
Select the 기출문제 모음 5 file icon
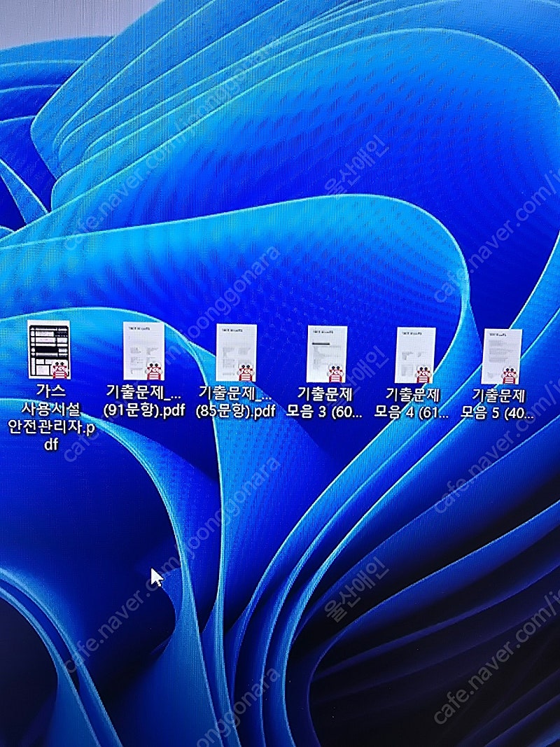tap(502, 356)
